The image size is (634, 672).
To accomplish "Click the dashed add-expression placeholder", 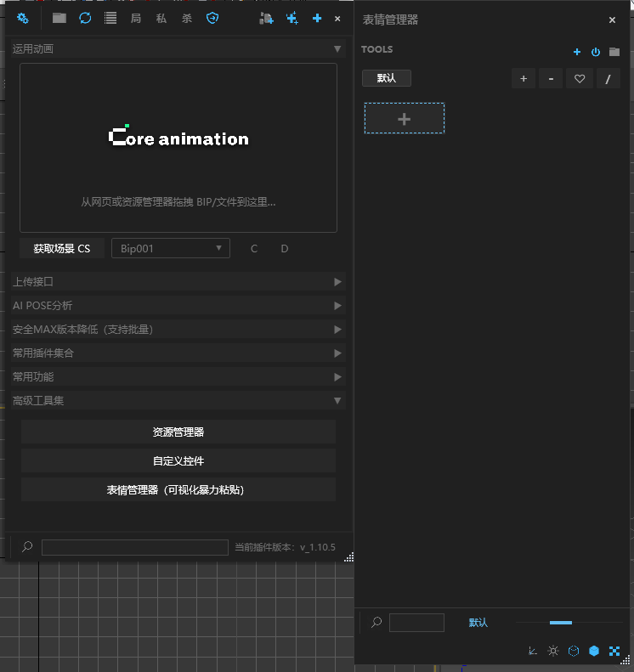I will [405, 118].
